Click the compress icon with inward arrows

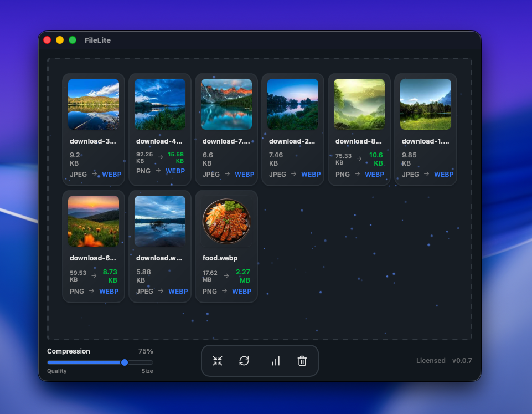(x=217, y=361)
